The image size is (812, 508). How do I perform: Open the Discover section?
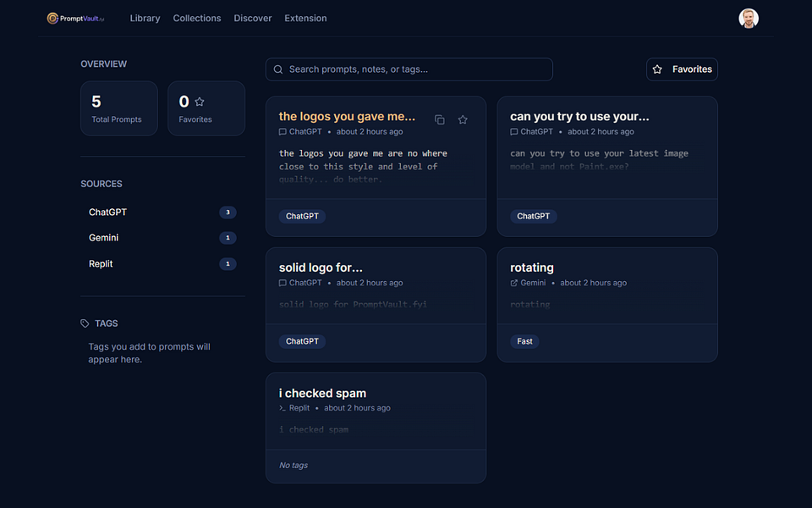coord(253,18)
